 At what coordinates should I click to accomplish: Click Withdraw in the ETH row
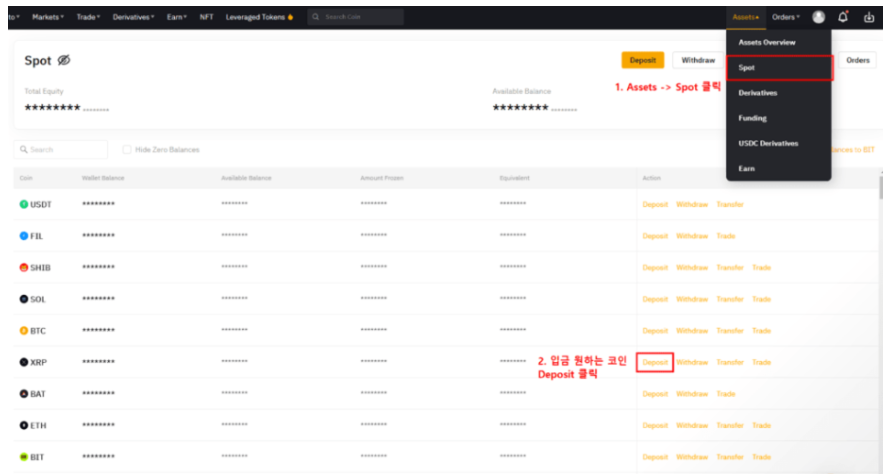692,425
